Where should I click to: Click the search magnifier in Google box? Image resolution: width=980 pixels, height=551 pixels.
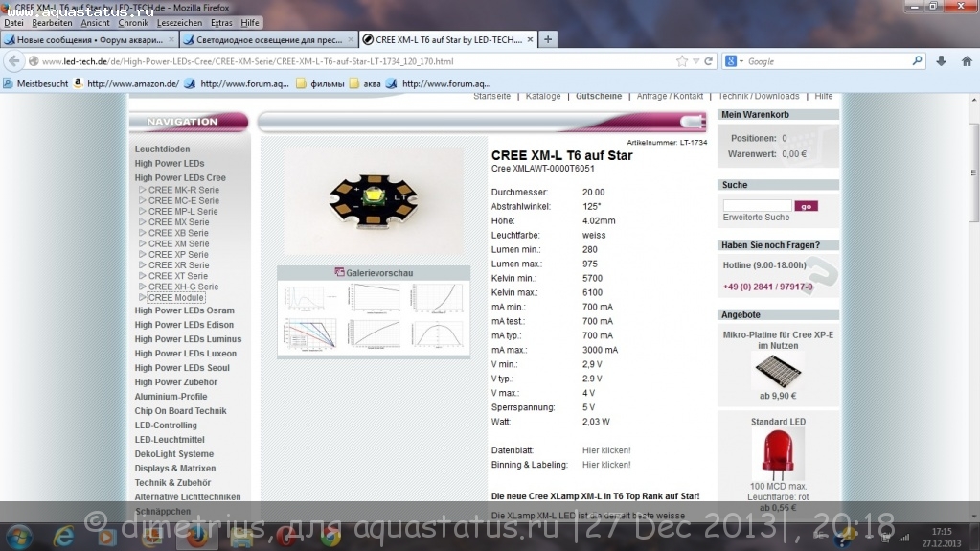point(917,60)
